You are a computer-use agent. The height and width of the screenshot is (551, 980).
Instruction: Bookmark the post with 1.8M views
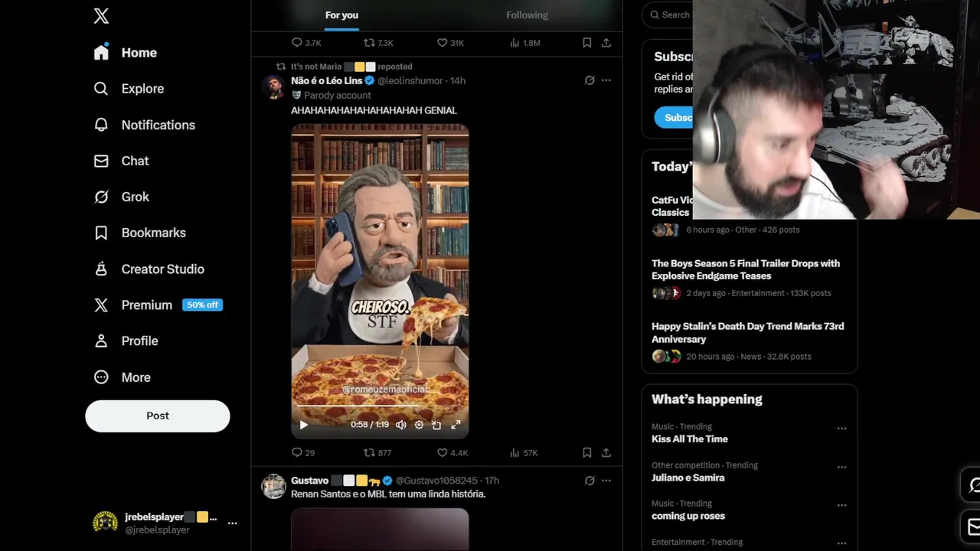(587, 43)
